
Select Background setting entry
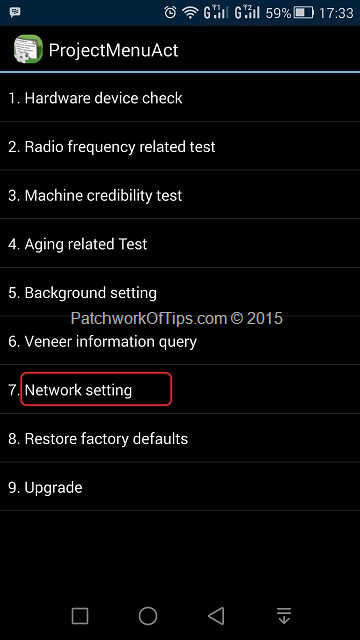[180, 292]
